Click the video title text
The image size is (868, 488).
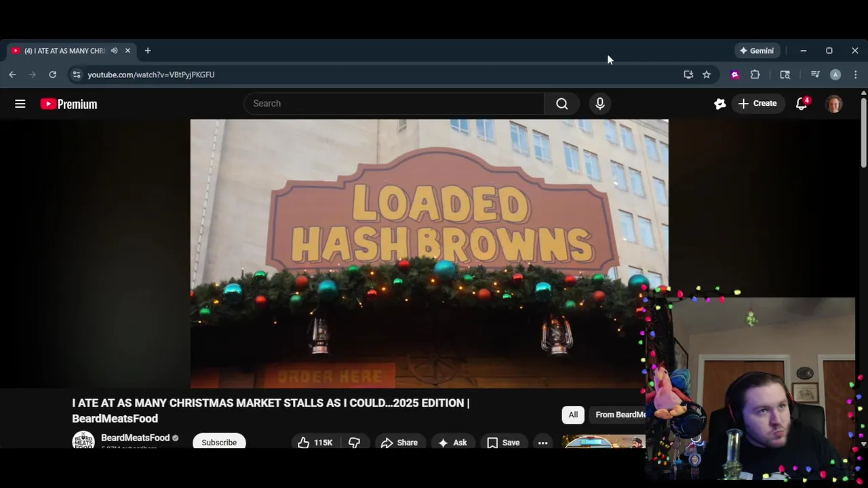pos(271,411)
